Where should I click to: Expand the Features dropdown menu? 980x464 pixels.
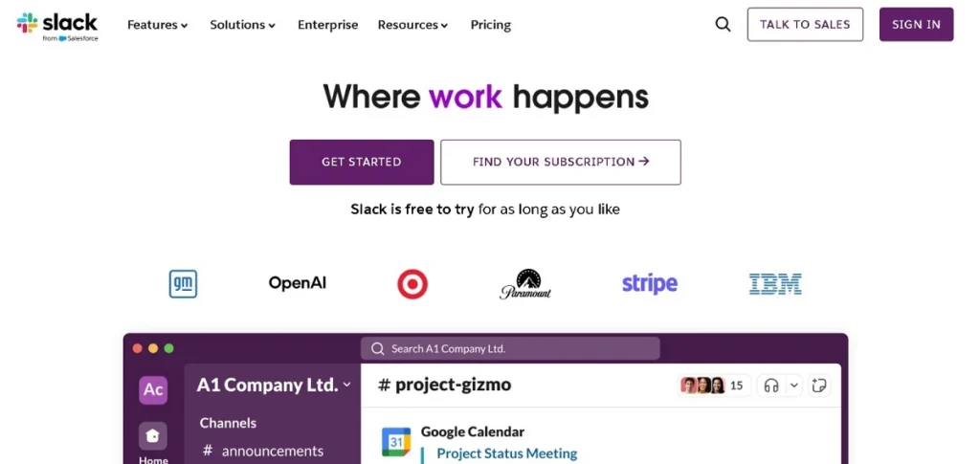(158, 25)
